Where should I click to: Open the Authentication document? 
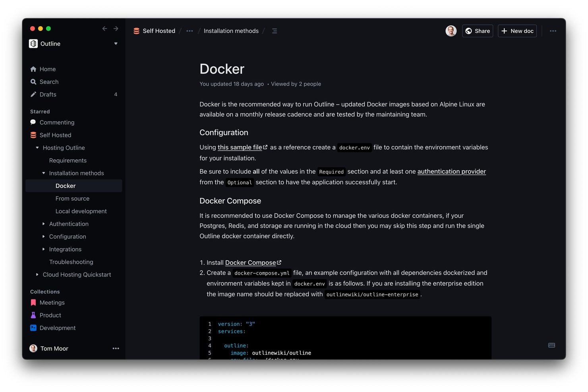coord(69,224)
